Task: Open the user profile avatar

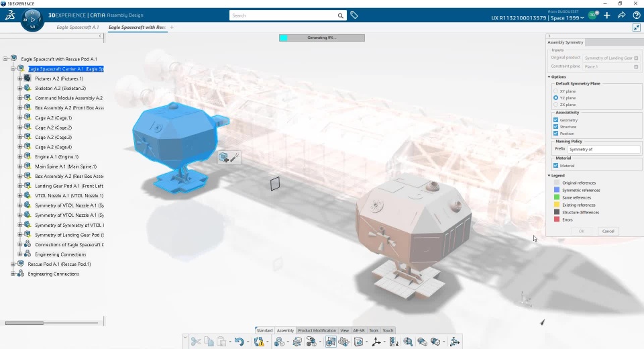Action: (x=592, y=15)
